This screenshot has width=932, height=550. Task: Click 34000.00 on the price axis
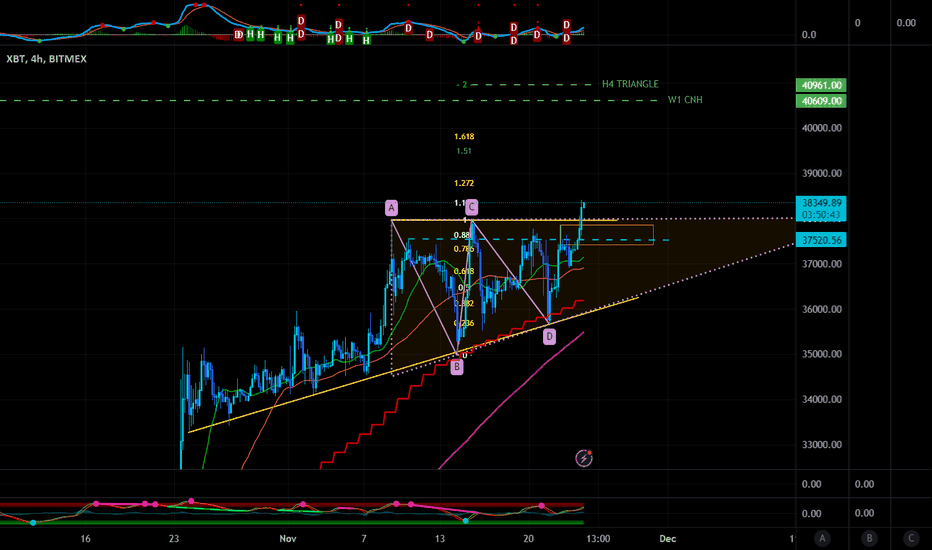pyautogui.click(x=822, y=399)
